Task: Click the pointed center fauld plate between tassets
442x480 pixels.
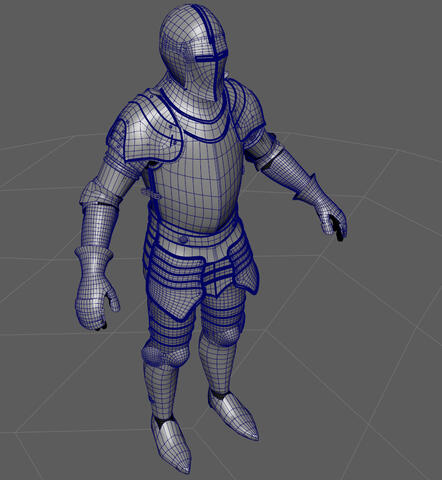Action: [x=216, y=278]
